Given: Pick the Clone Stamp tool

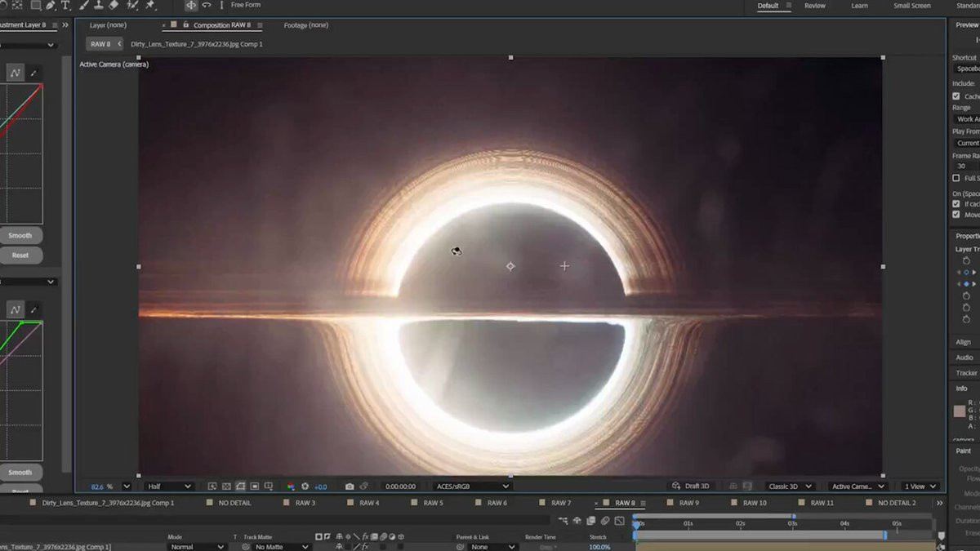Looking at the screenshot, I should tap(98, 5).
